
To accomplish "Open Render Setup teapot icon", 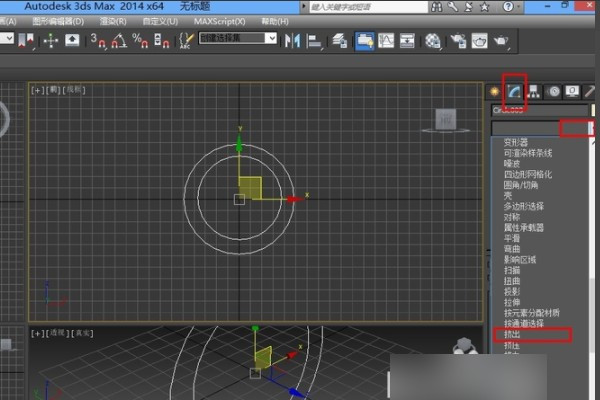I will coord(458,41).
